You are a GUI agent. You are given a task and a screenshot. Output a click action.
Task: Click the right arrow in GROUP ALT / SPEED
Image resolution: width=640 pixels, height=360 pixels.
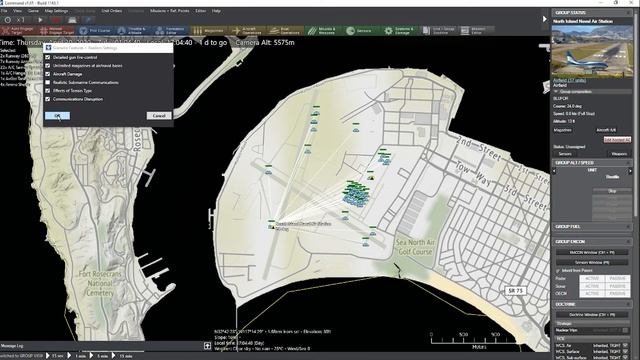point(630,171)
